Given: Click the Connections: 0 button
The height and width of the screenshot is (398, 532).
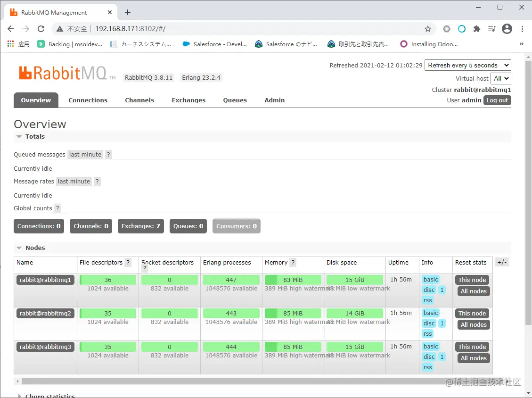Looking at the screenshot, I should coord(39,226).
